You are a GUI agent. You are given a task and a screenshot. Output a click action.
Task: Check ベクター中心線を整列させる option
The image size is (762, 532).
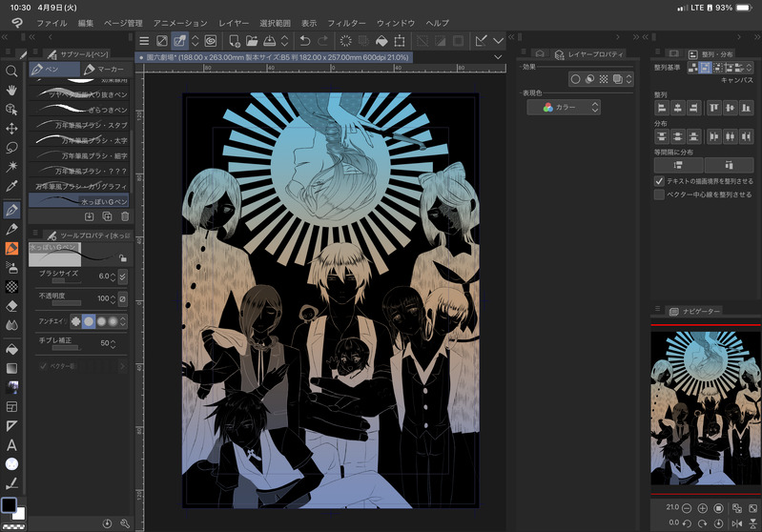(660, 194)
